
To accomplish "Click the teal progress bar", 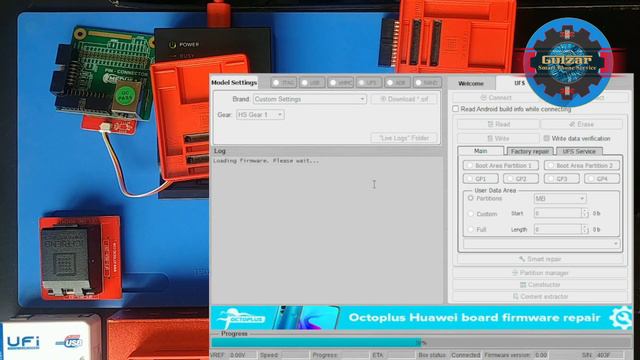I will [316, 343].
